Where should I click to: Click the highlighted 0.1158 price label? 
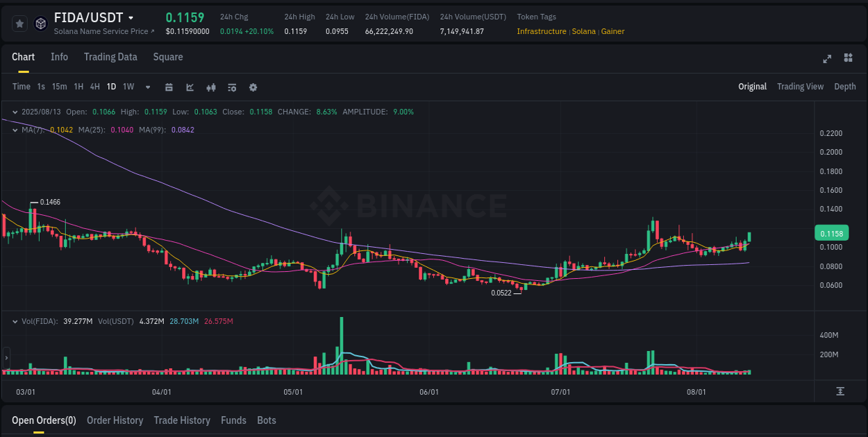(831, 233)
